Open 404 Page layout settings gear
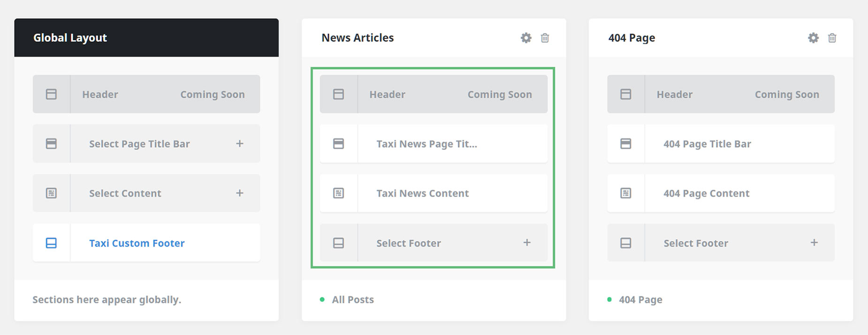The image size is (868, 335). tap(813, 38)
